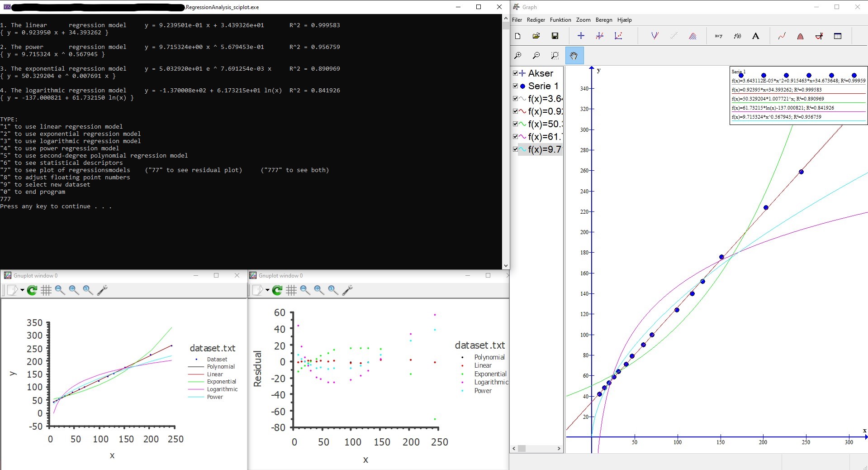Click copy/export page icon in regression-plot Gnuplot window

pos(12,290)
